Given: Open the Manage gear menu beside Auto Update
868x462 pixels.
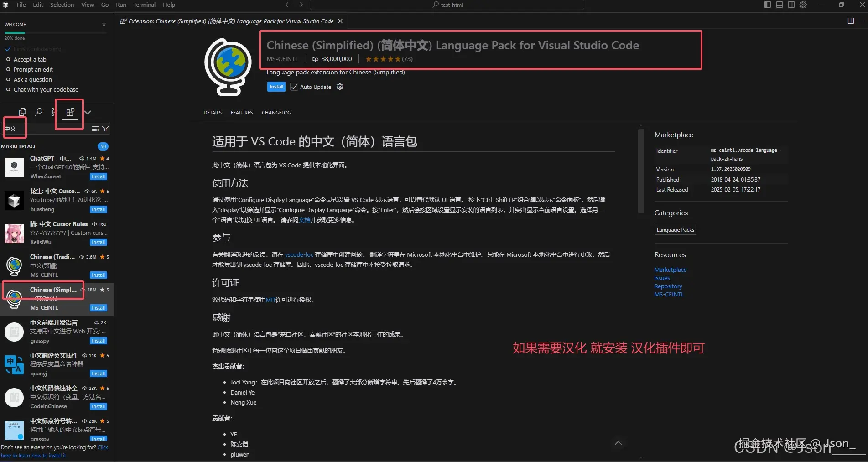Looking at the screenshot, I should point(340,87).
